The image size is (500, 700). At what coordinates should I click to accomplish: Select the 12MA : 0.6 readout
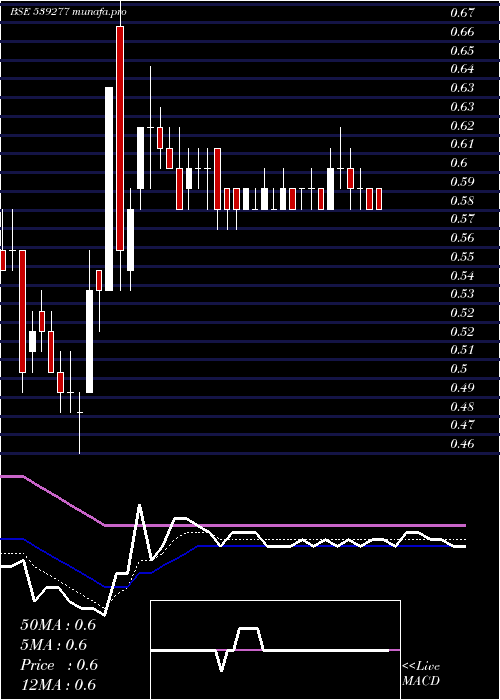tap(58, 685)
